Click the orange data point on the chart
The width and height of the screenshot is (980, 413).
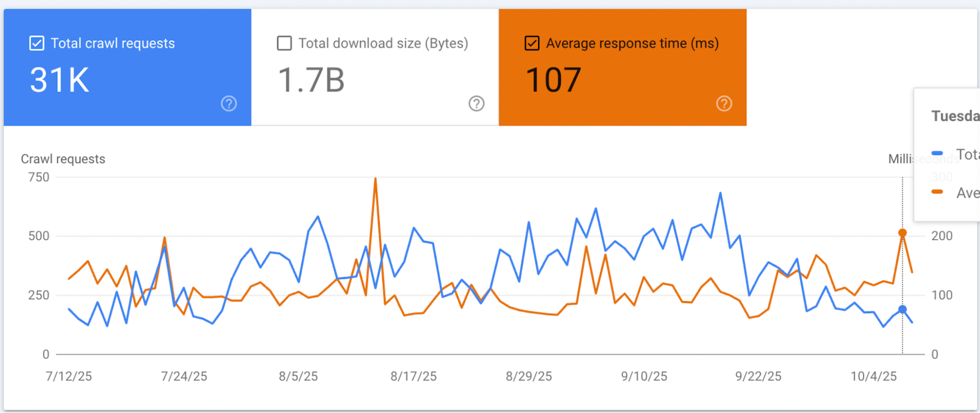[903, 233]
